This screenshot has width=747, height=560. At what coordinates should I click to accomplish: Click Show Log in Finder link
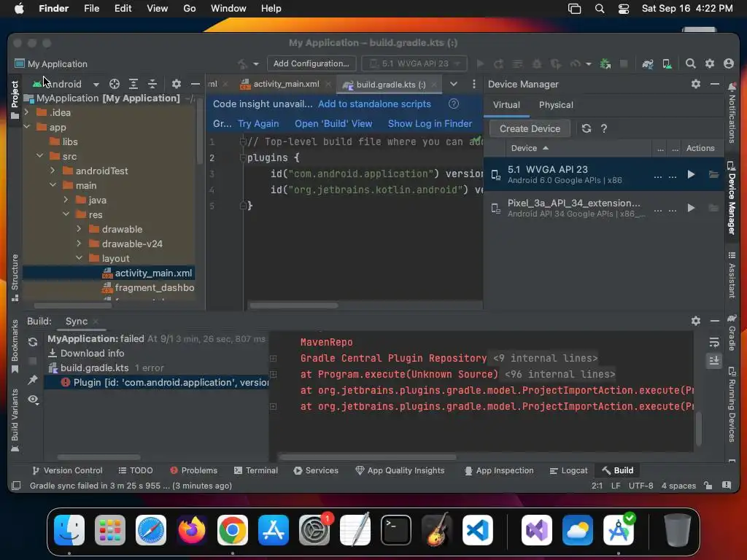[x=430, y=123]
